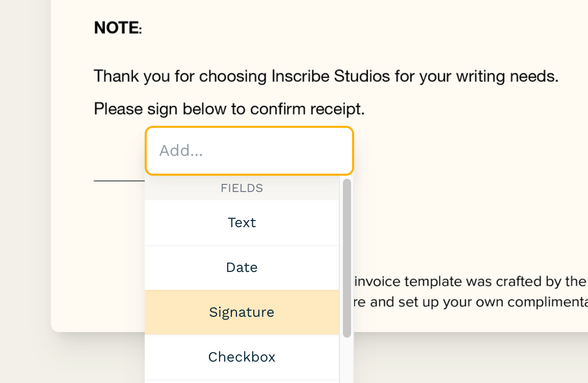Select Text from the fields dropdown

[242, 223]
